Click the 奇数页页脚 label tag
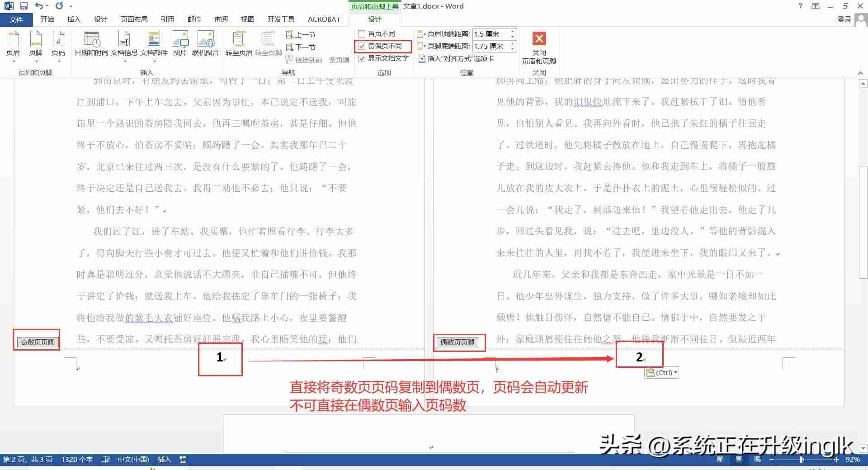Image resolution: width=868 pixels, height=470 pixels. 38,342
